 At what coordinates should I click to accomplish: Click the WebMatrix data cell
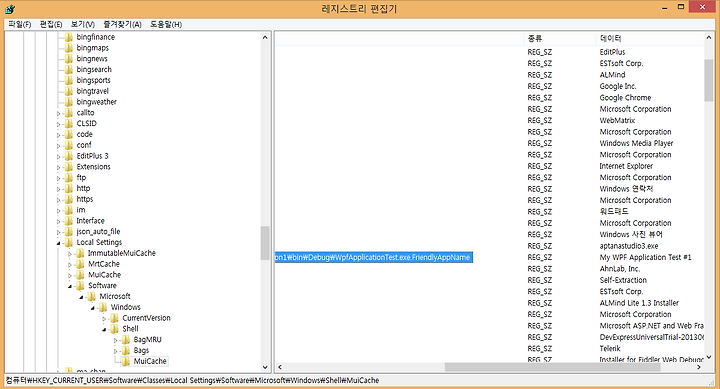pos(617,120)
